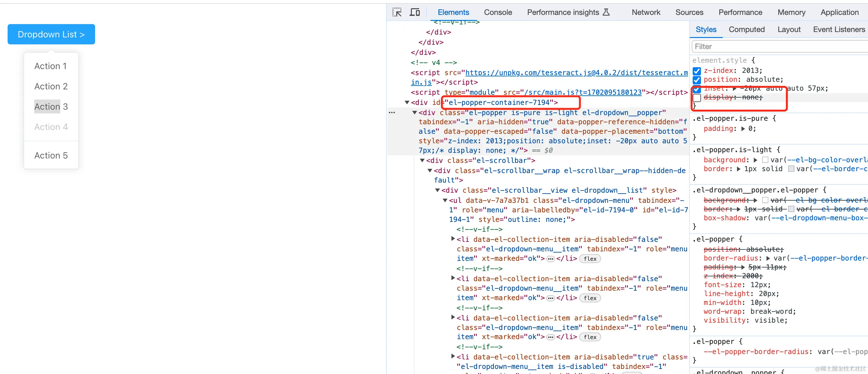Select the Event Listeners sidebar tab
The height and width of the screenshot is (374, 868).
[839, 30]
